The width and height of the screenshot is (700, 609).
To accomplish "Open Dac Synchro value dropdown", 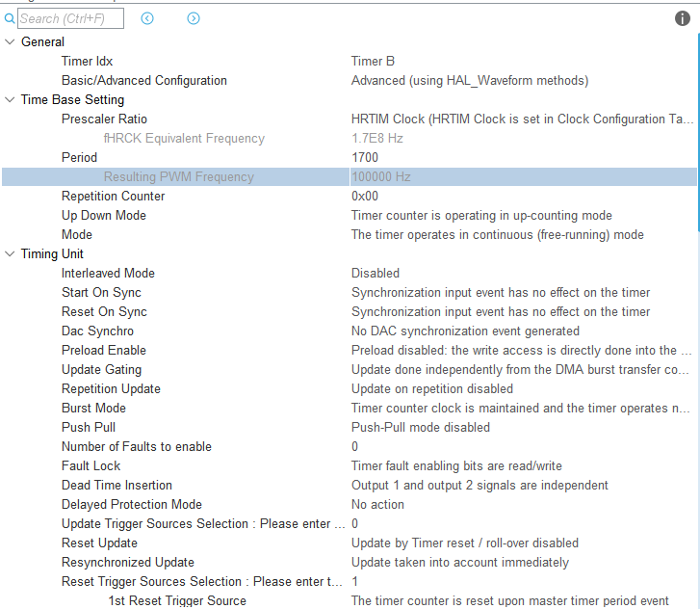I will click(x=465, y=331).
